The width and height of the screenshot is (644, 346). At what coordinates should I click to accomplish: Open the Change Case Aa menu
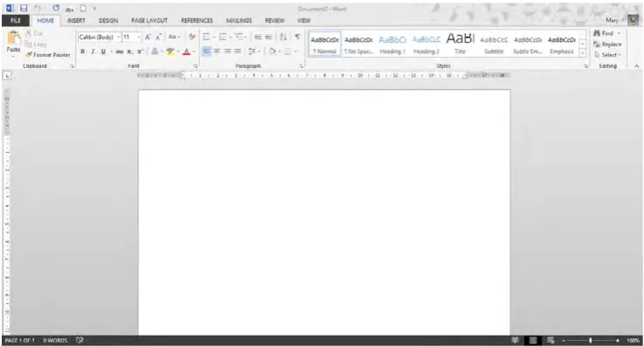click(x=174, y=37)
